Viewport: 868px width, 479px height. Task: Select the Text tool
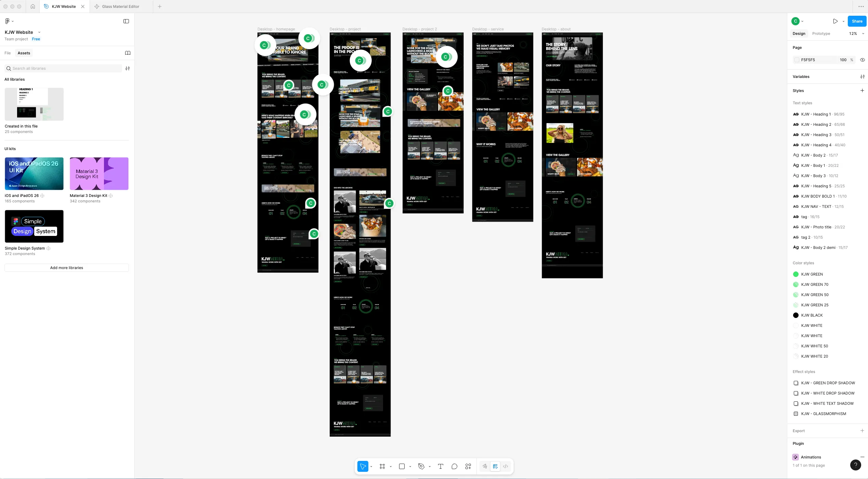tap(440, 466)
